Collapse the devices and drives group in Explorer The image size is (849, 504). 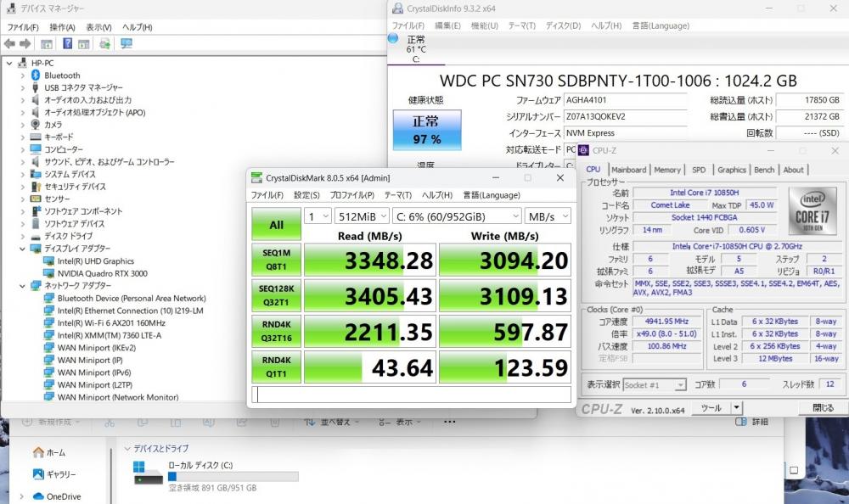click(x=128, y=449)
